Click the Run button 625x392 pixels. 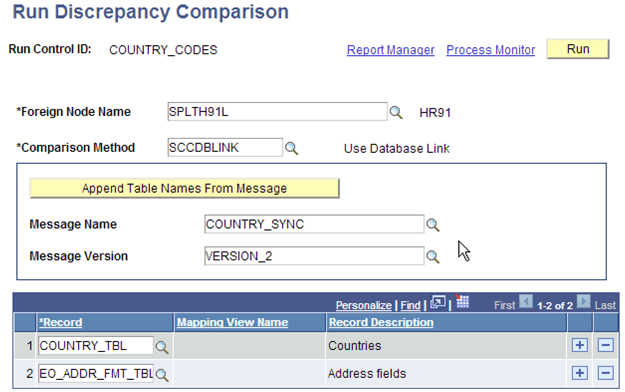coord(578,49)
